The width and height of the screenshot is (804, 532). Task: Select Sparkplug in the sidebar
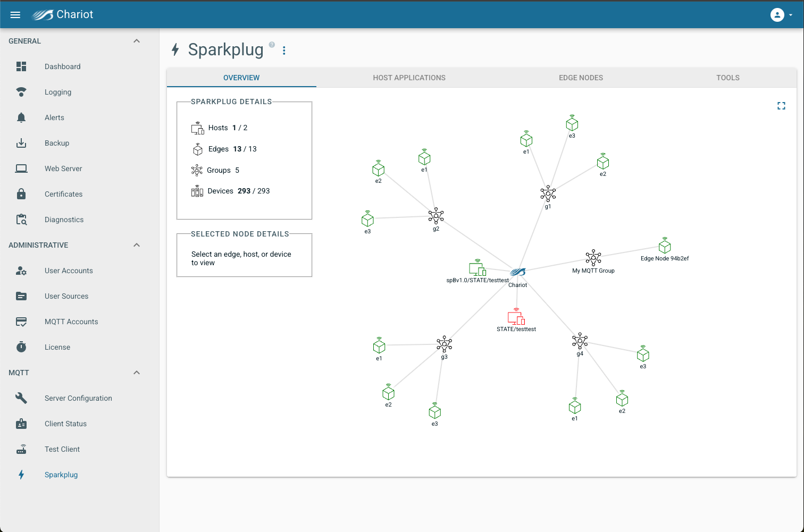click(80, 475)
